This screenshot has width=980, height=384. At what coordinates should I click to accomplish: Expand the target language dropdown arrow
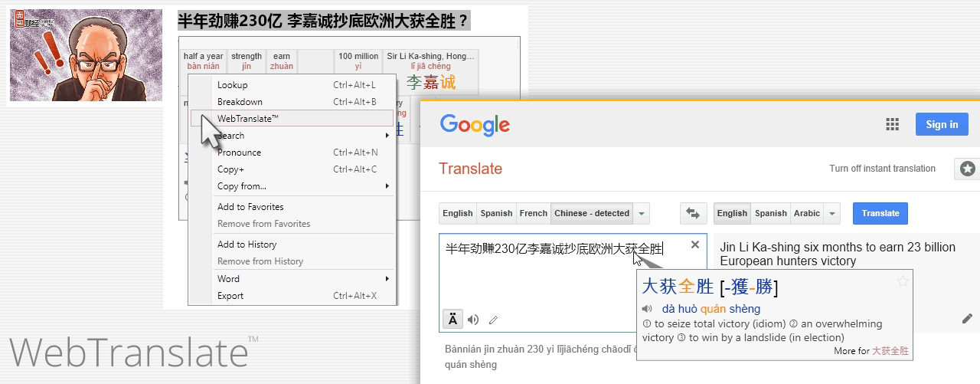pyautogui.click(x=832, y=213)
